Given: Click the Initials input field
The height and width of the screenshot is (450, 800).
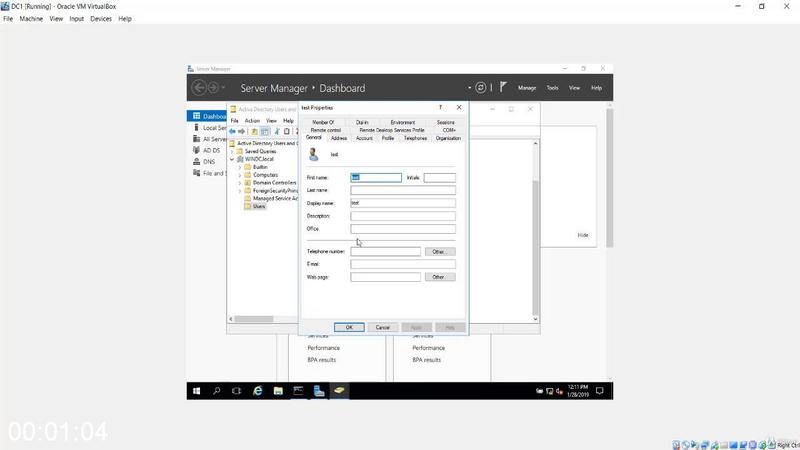Looking at the screenshot, I should click(439, 178).
